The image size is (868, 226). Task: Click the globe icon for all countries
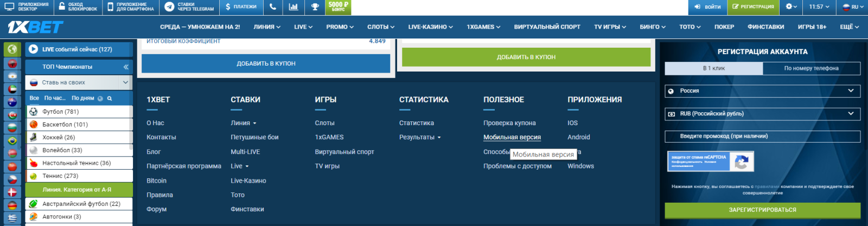12,49
